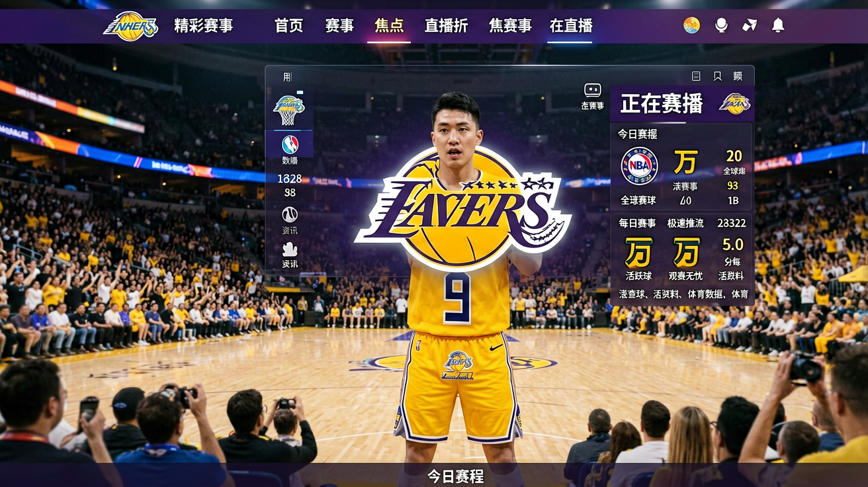Viewport: 868px width, 487px height.
Task: Click the 正在赛播 panel heading
Action: pyautogui.click(x=662, y=104)
